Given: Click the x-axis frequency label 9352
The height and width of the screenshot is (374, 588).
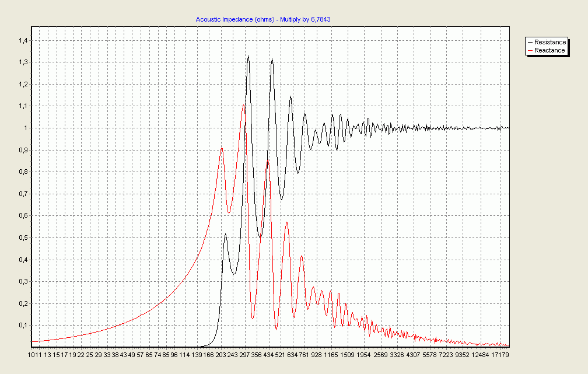Looking at the screenshot, I should (463, 355).
